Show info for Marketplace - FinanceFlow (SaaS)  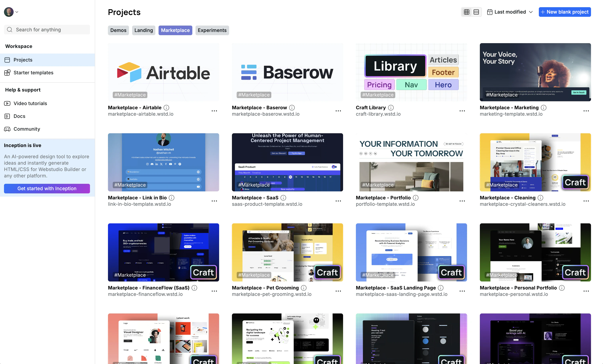pyautogui.click(x=194, y=288)
